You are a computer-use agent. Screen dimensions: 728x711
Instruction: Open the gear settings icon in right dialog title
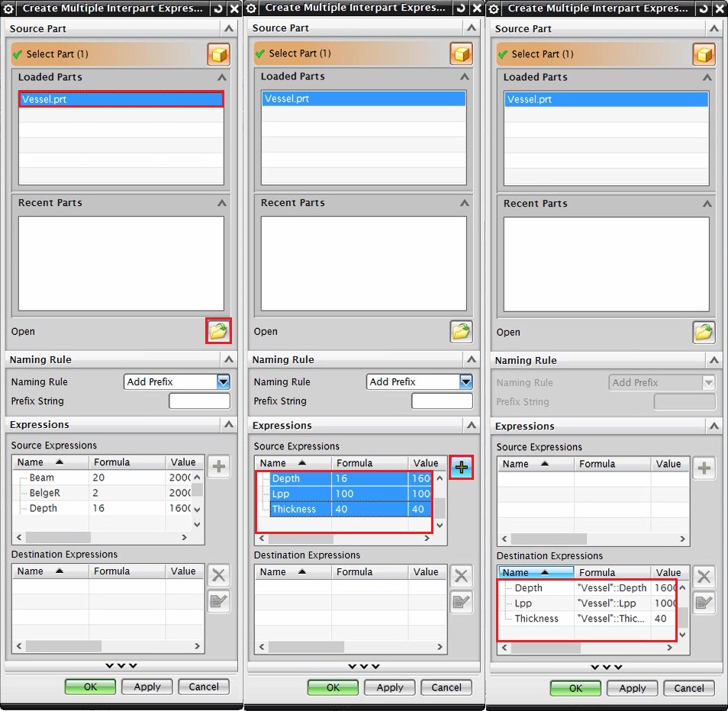click(494, 9)
